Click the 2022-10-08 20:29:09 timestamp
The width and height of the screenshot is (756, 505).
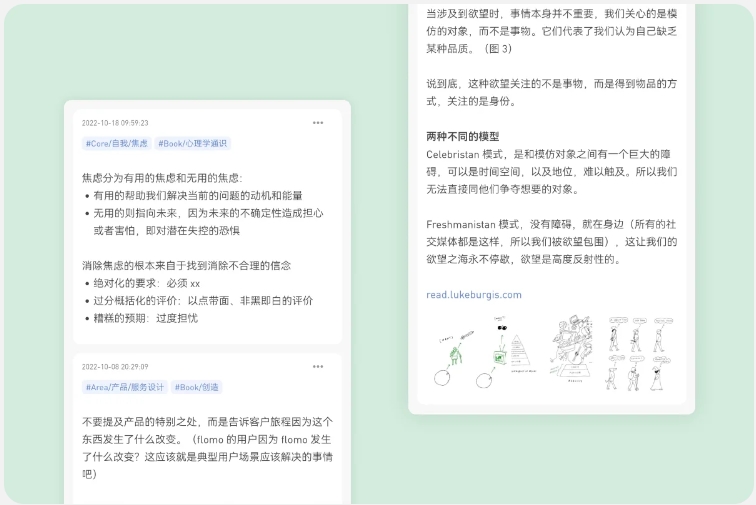tap(115, 367)
